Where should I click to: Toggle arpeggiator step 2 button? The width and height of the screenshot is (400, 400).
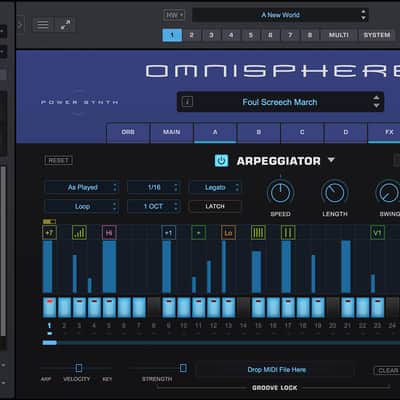pyautogui.click(x=64, y=307)
